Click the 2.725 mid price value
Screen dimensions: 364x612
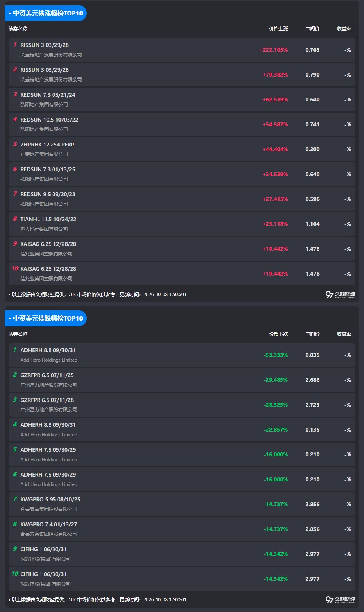[312, 405]
